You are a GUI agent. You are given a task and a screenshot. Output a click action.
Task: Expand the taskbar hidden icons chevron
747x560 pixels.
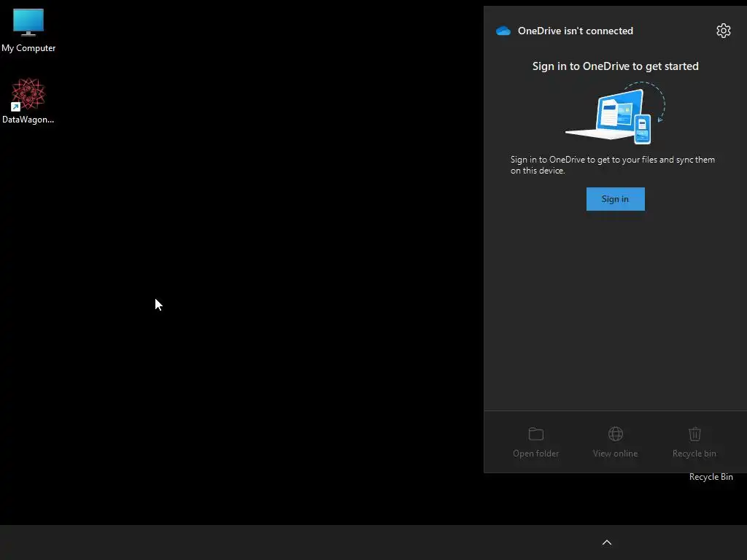coord(606,542)
